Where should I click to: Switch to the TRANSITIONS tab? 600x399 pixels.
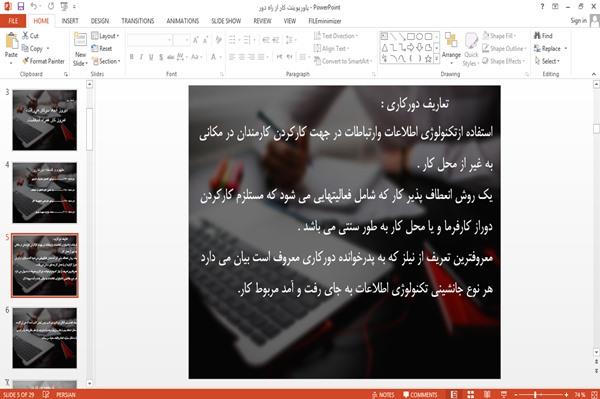(138, 21)
